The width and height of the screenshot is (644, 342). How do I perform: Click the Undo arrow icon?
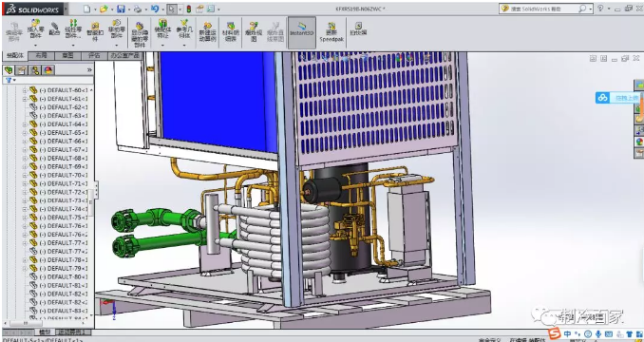(x=155, y=9)
